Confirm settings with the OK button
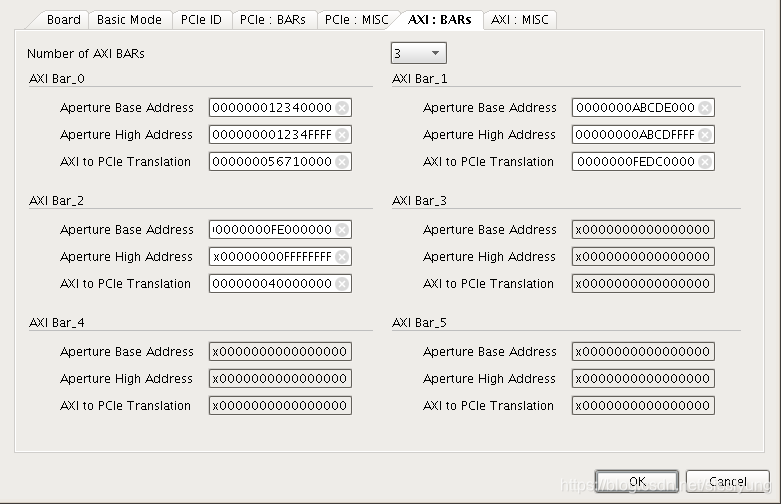Viewport: 781px width, 504px height. (637, 481)
